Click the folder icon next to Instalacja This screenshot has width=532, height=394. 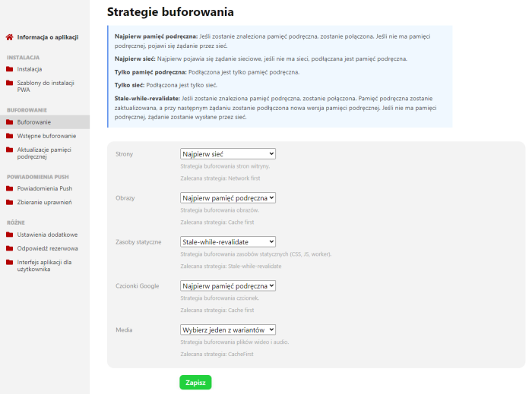10,68
